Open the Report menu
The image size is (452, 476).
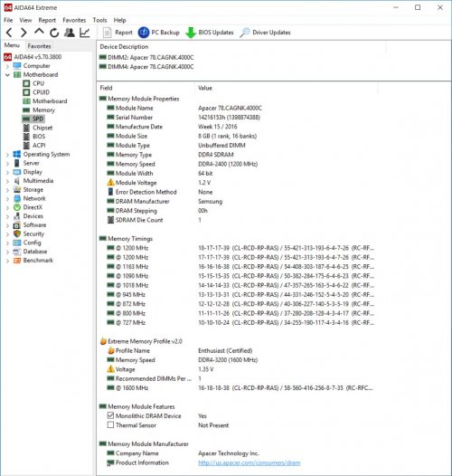[x=47, y=20]
